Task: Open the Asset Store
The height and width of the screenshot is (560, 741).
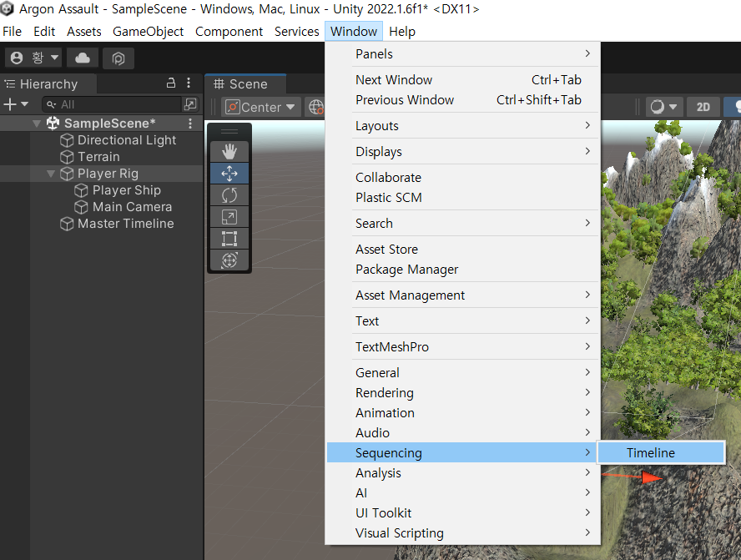Action: coord(462,249)
